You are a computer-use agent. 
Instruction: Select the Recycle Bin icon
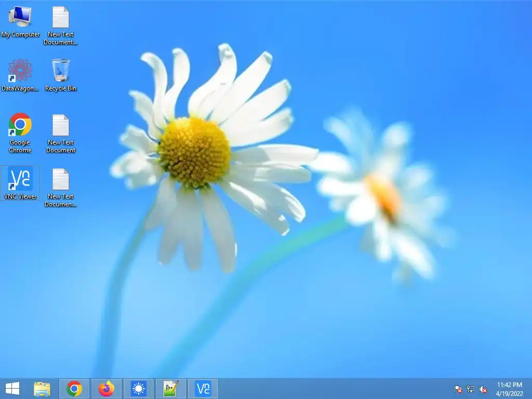tap(61, 75)
